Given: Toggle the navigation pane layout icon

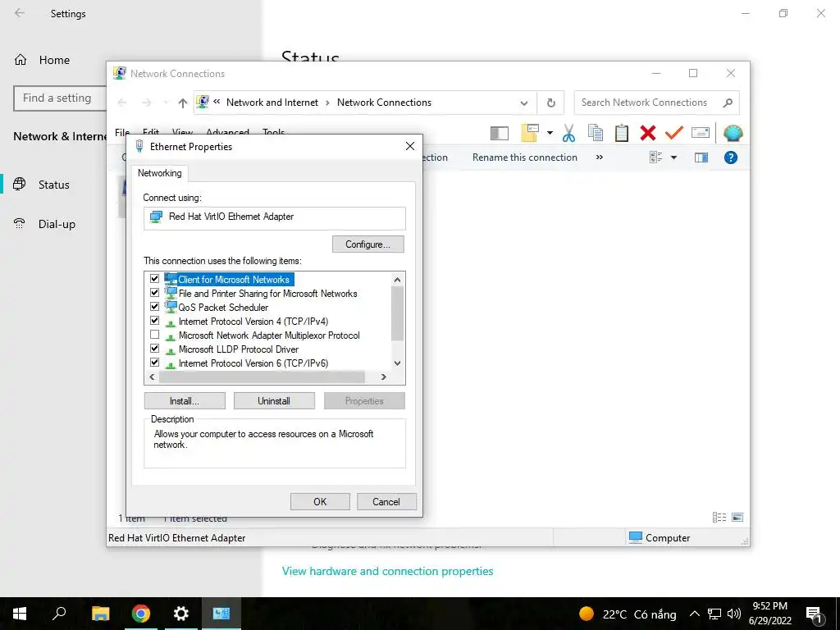Looking at the screenshot, I should click(x=500, y=133).
